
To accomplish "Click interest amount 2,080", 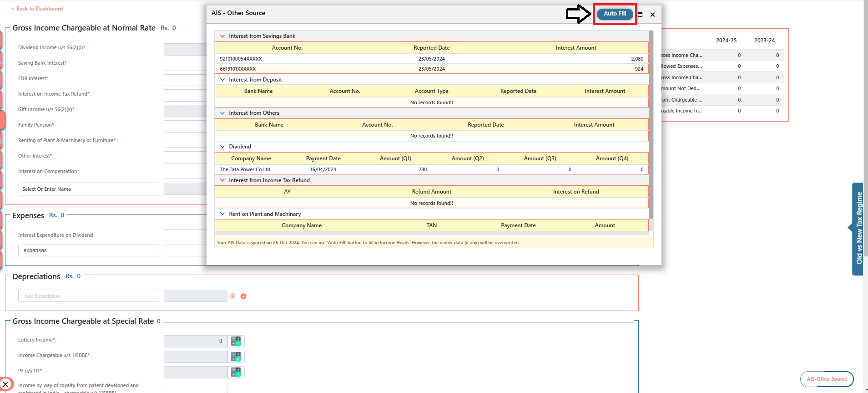I will [637, 59].
